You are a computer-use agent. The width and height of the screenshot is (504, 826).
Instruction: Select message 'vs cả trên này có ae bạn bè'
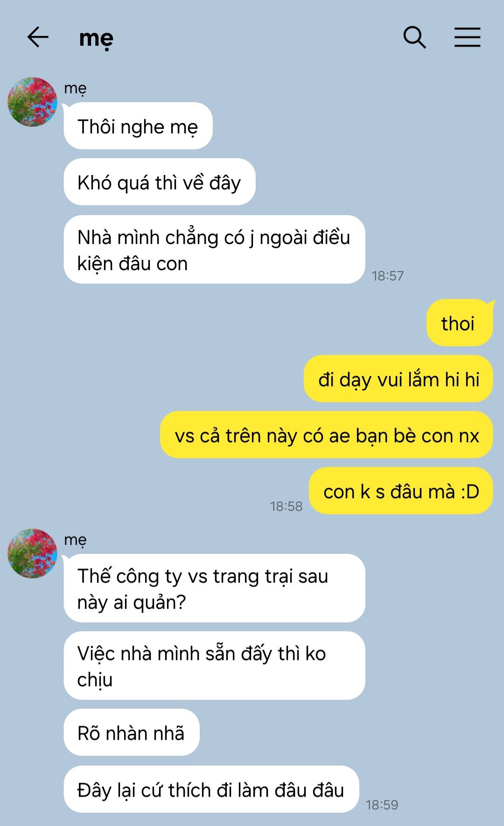(327, 435)
